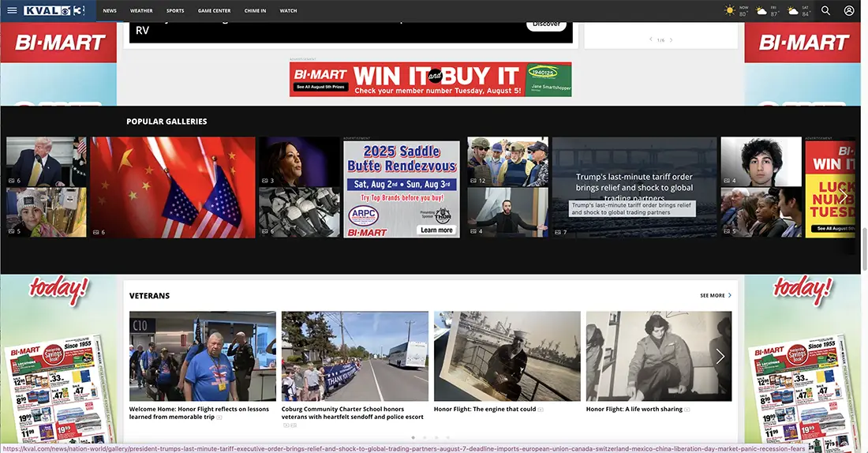Open Honor Flight engine that could image
This screenshot has width=868, height=453.
(x=507, y=356)
